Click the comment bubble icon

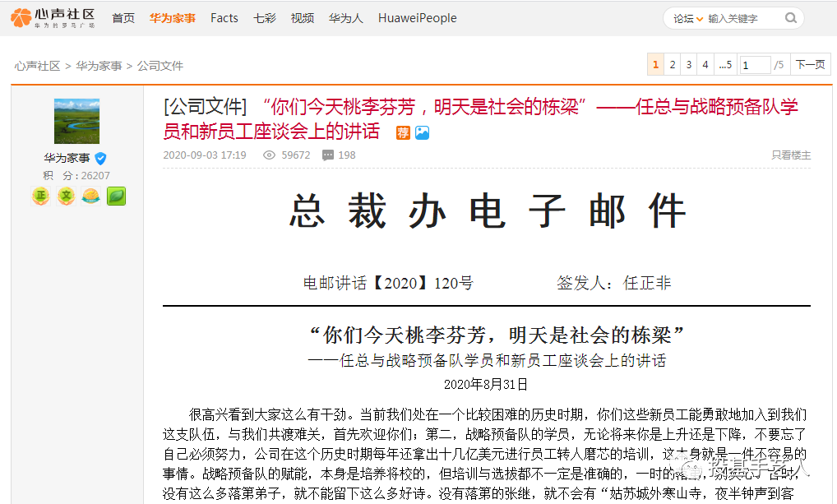tap(328, 155)
